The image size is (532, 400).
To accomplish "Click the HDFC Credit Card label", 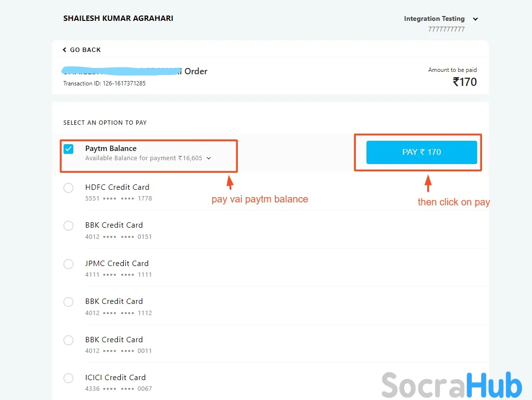I will [x=117, y=187].
